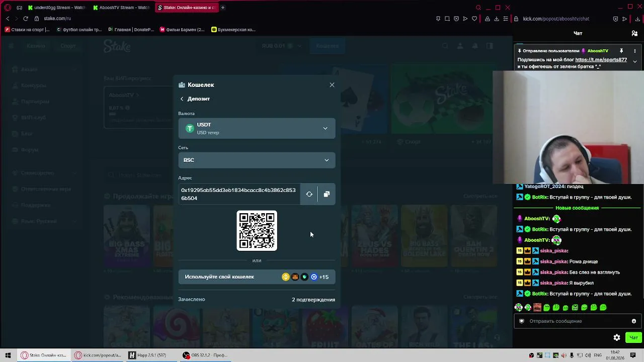Open the GX Corner gamepad icon

(x=19, y=8)
